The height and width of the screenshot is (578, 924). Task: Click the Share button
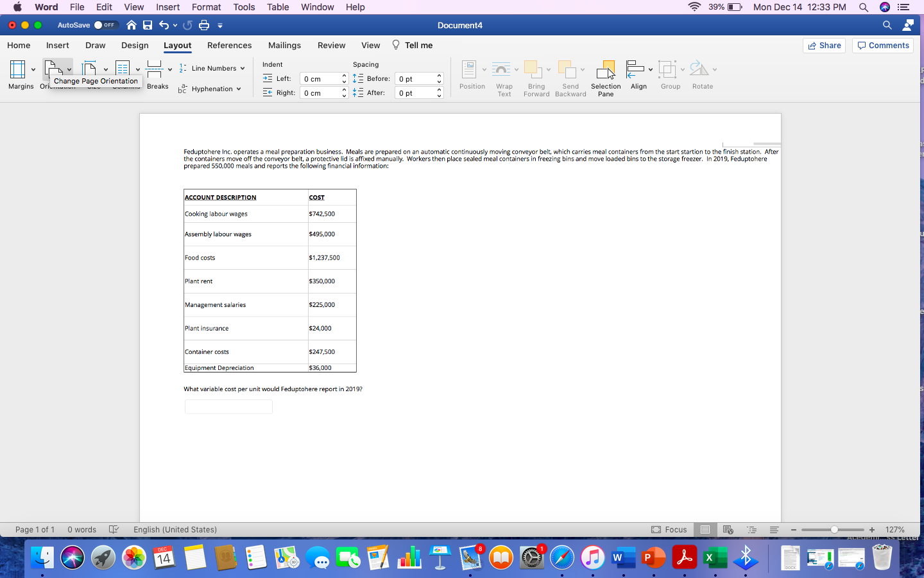824,45
